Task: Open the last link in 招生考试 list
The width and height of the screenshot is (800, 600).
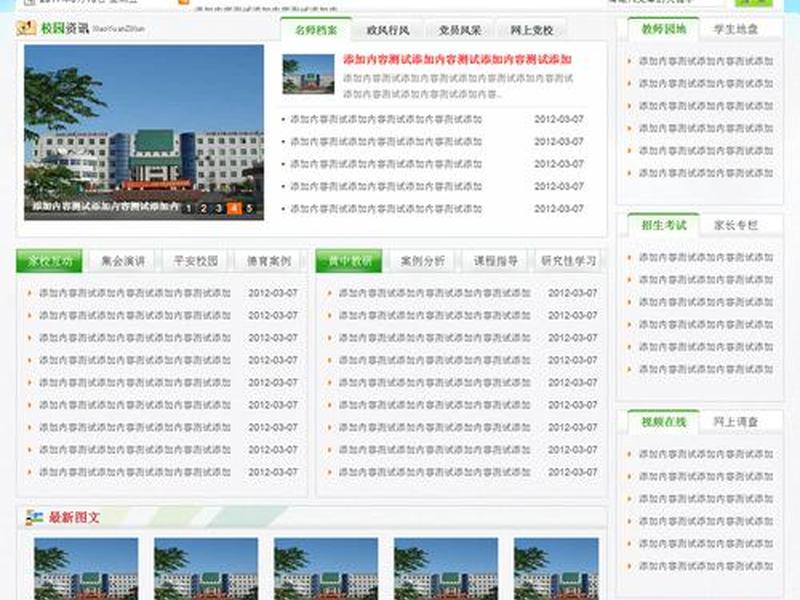Action: [706, 369]
